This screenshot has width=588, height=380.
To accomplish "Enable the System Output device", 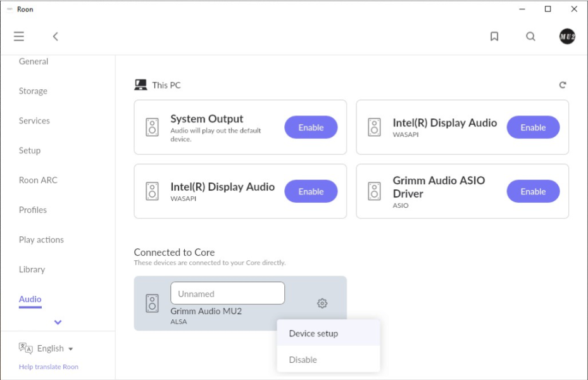I will coord(311,127).
